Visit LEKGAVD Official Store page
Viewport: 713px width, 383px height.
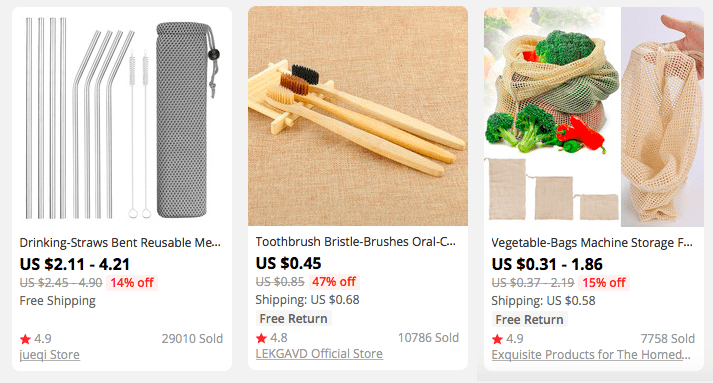319,354
